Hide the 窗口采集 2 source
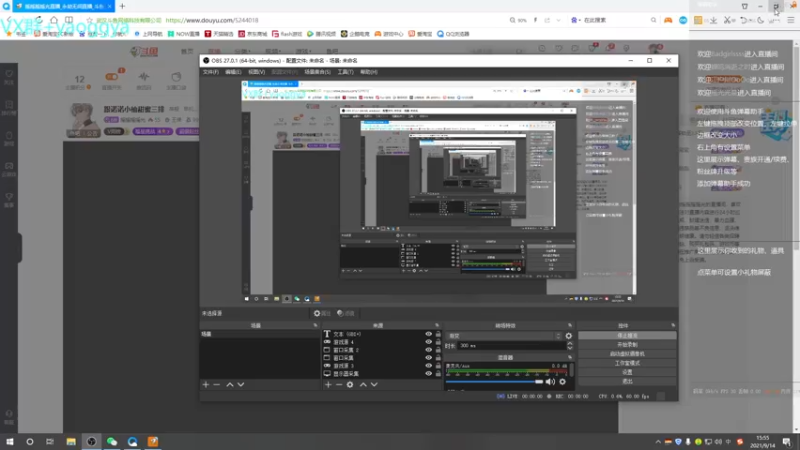 click(429, 350)
